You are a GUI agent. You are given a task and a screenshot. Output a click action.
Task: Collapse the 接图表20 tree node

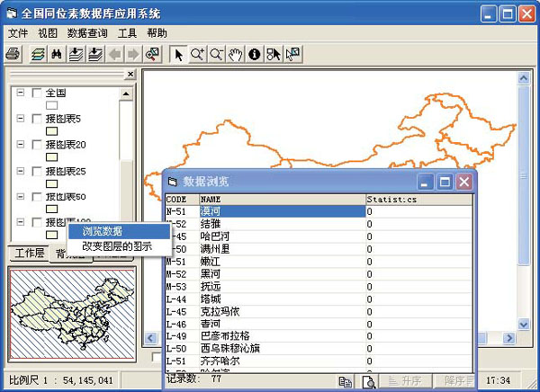pyautogui.click(x=21, y=145)
